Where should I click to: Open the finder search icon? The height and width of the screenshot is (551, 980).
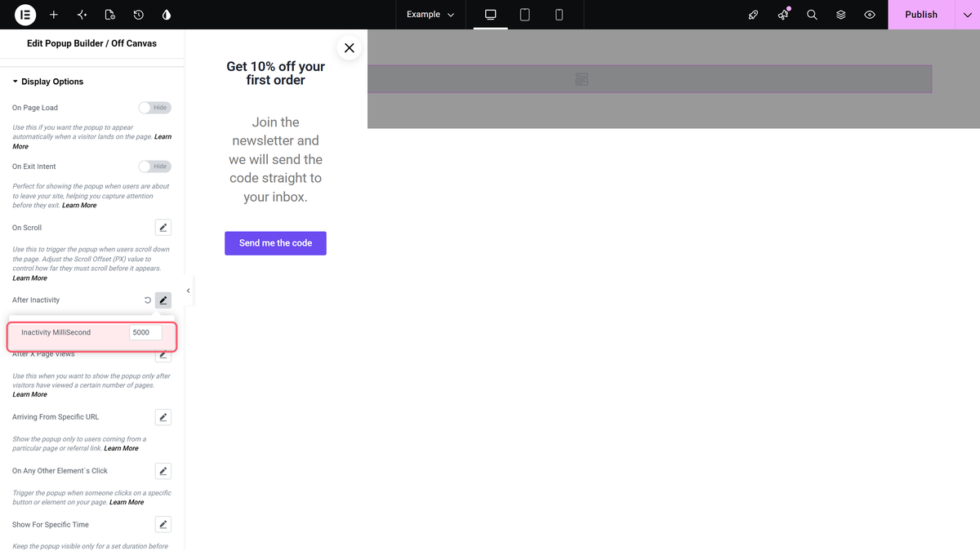point(812,15)
